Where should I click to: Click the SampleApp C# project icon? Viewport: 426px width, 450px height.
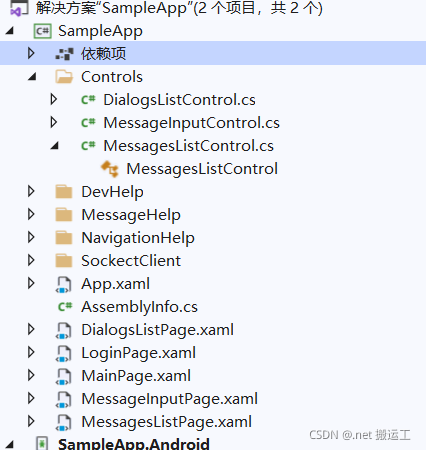coord(42,31)
